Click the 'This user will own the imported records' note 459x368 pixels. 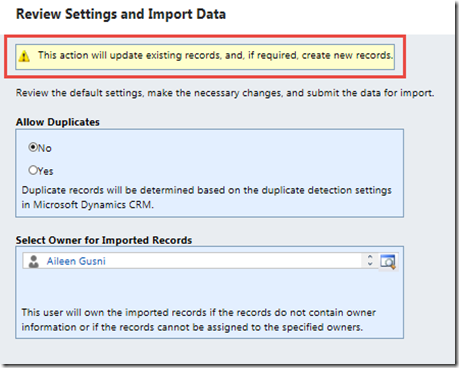pos(199,320)
